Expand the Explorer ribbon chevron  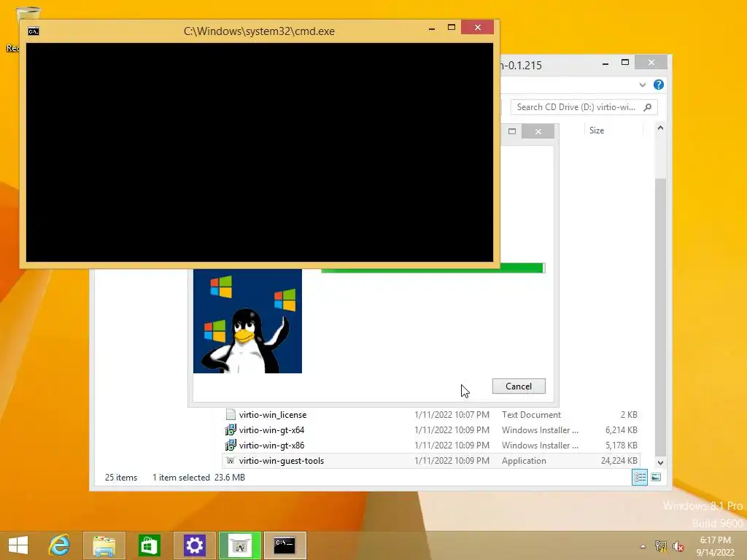642,85
